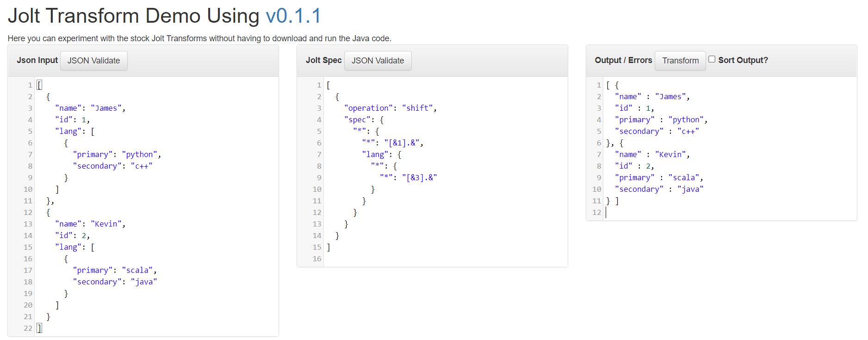The height and width of the screenshot is (340, 868).
Task: Click the page heading "Jolt Transform Demo Using"
Action: (133, 16)
